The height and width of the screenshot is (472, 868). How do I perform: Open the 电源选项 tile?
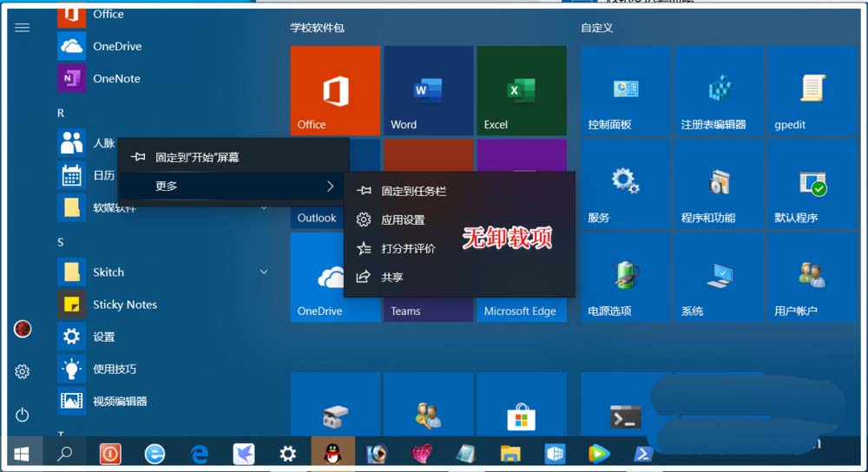click(625, 277)
